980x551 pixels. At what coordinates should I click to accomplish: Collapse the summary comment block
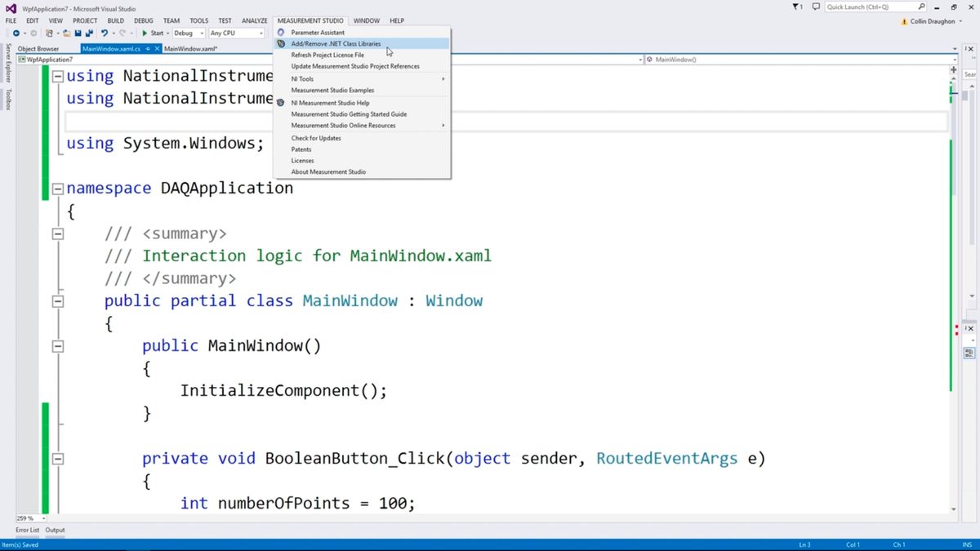click(x=58, y=233)
